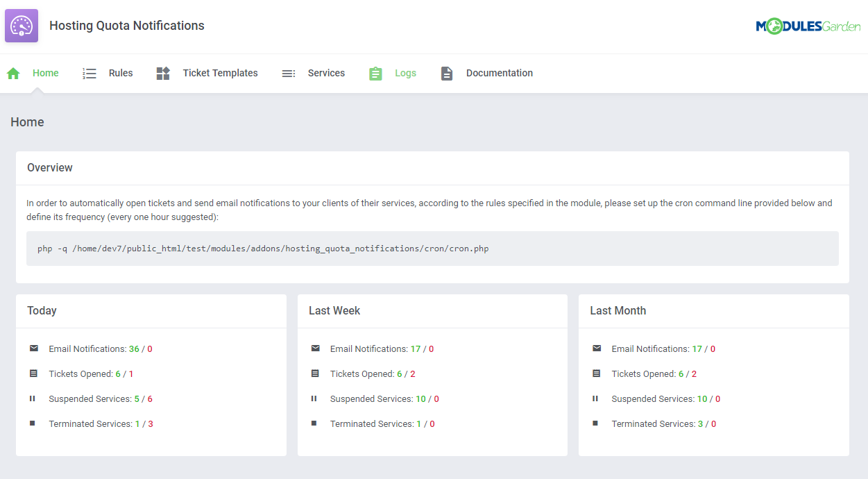This screenshot has height=479, width=868.
Task: Click Last Month Email Notifications 17 / 0
Action: [663, 349]
